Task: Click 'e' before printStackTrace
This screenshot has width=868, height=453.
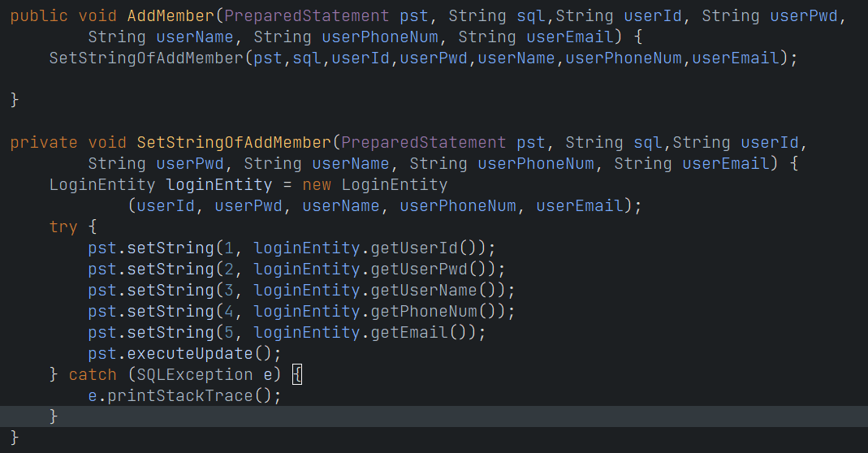Action: coord(93,396)
